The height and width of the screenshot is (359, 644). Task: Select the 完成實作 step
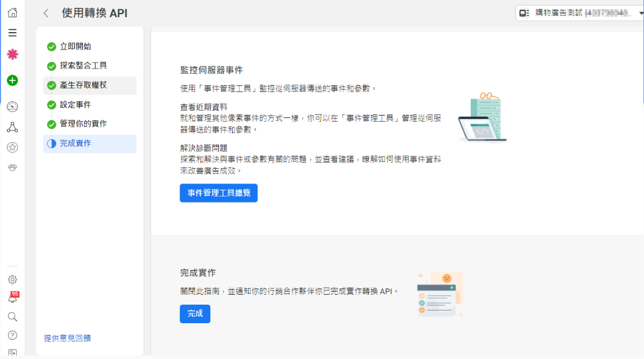point(75,143)
